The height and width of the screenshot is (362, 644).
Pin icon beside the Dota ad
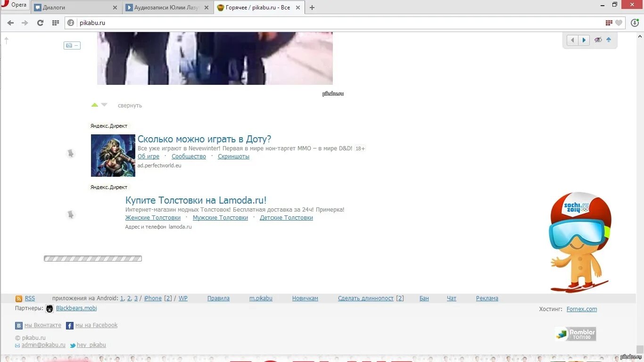pos(71,153)
